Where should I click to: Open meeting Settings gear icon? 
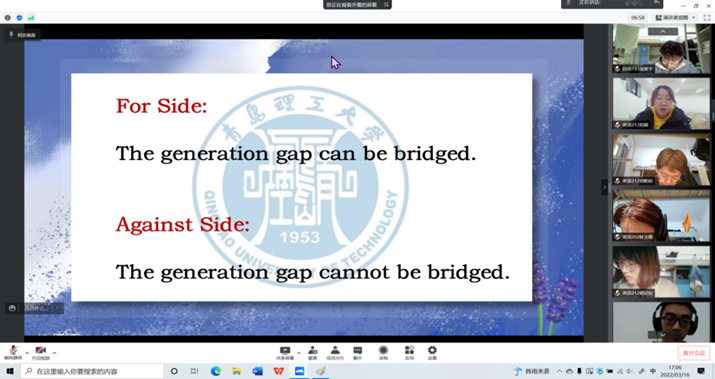pos(432,353)
